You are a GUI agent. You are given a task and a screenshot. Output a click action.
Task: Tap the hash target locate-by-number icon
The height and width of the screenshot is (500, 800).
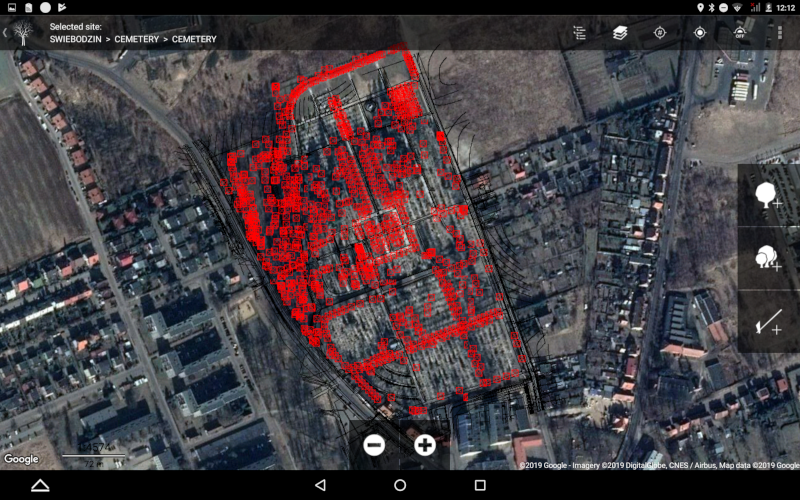[x=660, y=33]
